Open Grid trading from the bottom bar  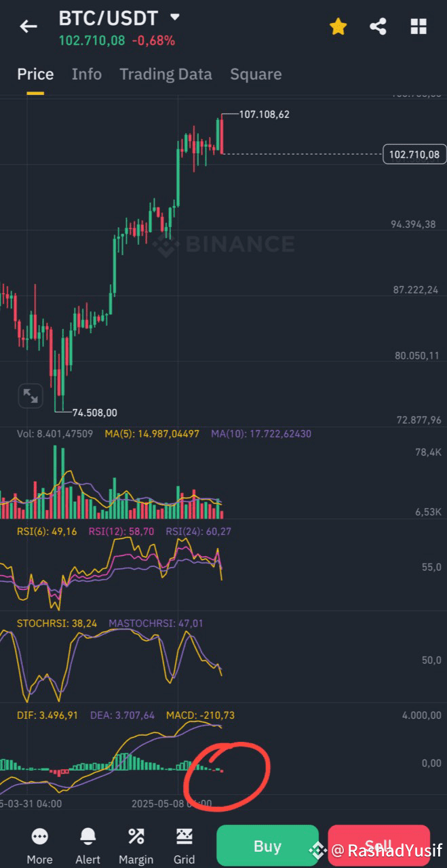pyautogui.click(x=184, y=844)
